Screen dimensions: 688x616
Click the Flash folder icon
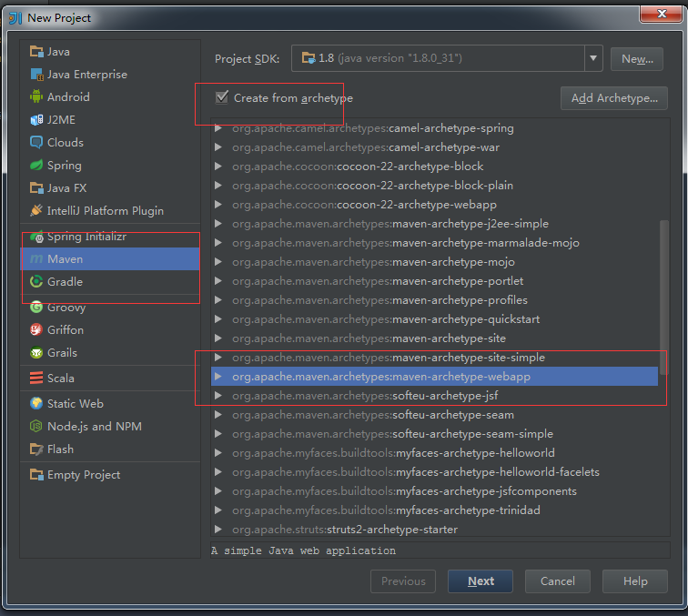(36, 449)
